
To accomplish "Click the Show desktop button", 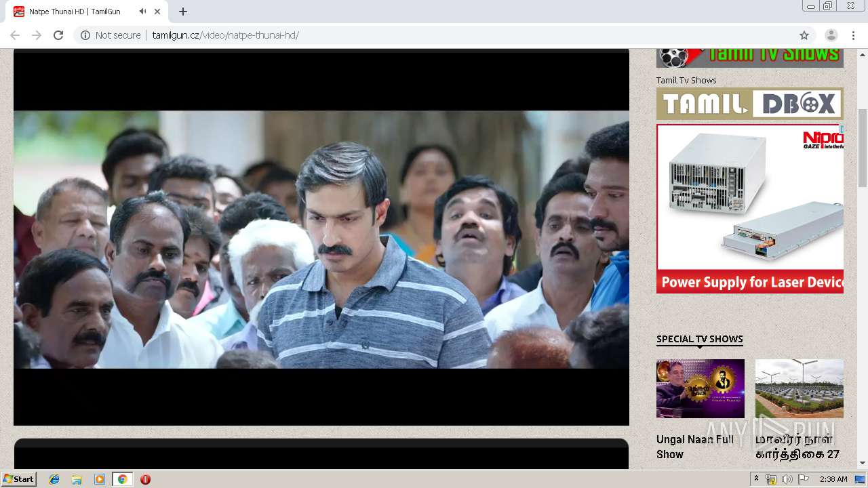I will [x=861, y=479].
